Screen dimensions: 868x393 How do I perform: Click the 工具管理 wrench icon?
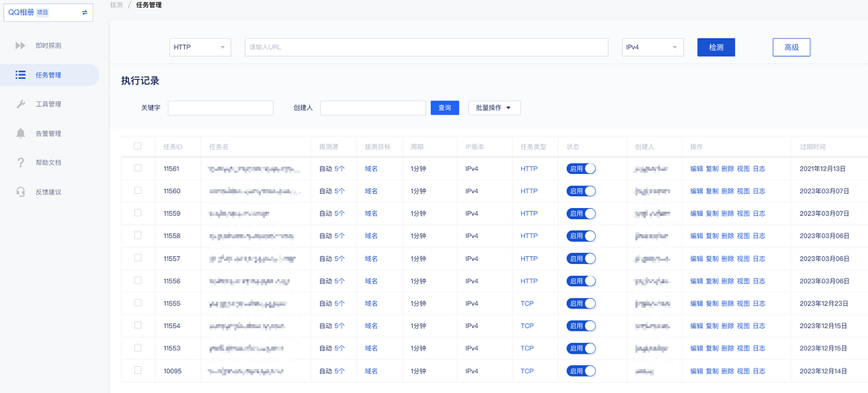(x=21, y=104)
